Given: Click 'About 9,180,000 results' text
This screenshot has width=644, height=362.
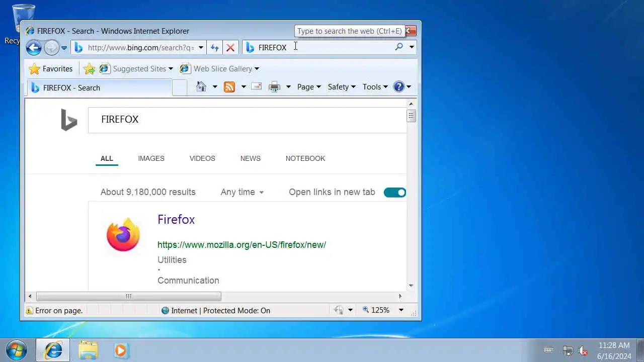Looking at the screenshot, I should [148, 192].
